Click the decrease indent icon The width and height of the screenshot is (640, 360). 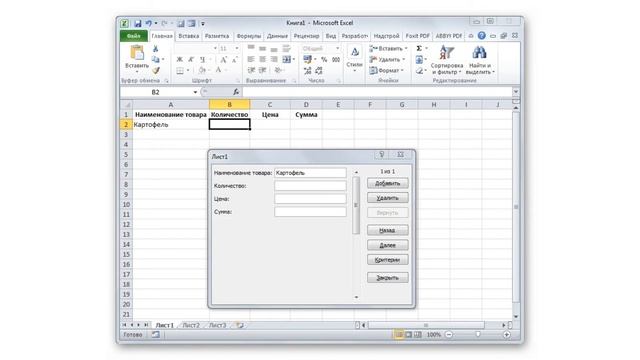click(x=251, y=71)
